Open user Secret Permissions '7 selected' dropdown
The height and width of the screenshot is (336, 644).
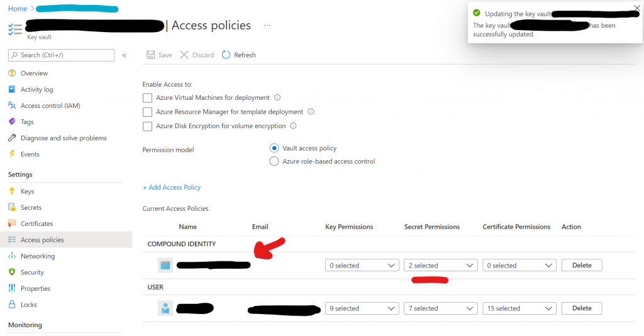(x=441, y=308)
